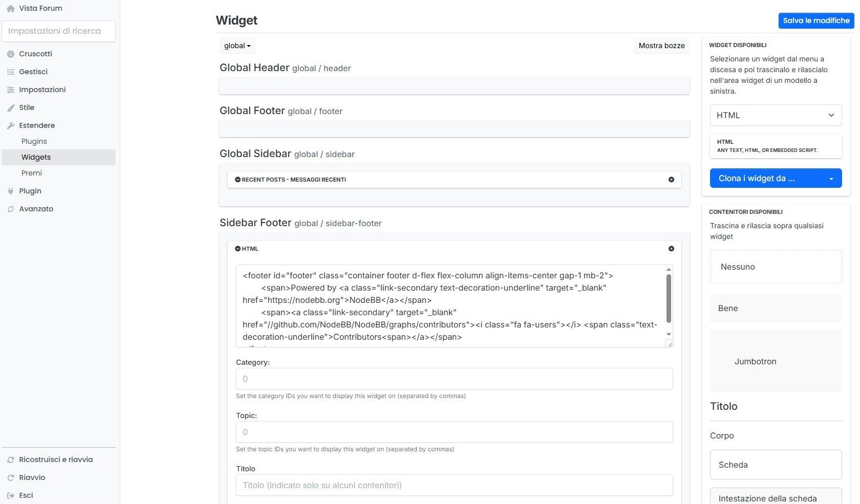Click the Ricostruisci e riavvia icon
Image resolution: width=860 pixels, height=504 pixels.
pos(10,459)
